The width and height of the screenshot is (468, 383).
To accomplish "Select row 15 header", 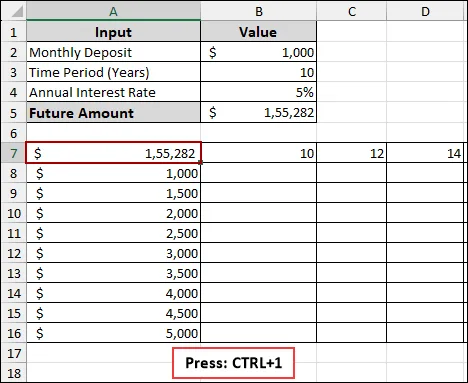I will click(13, 313).
